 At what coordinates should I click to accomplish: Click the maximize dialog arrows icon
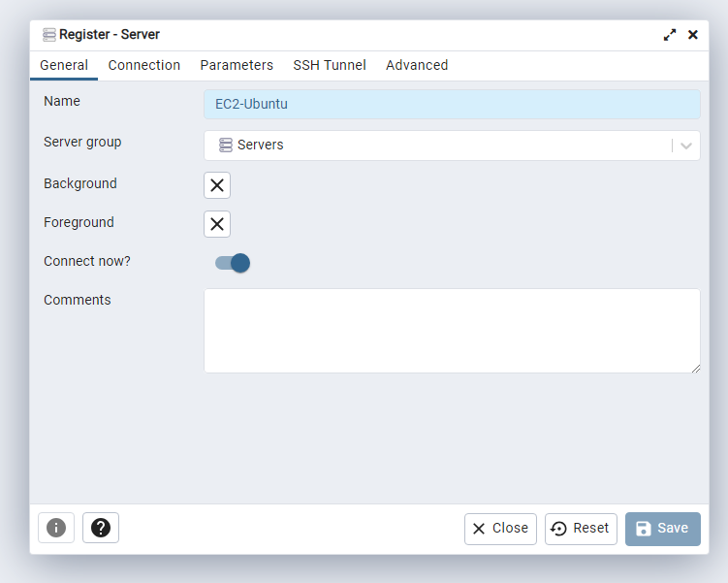click(670, 35)
